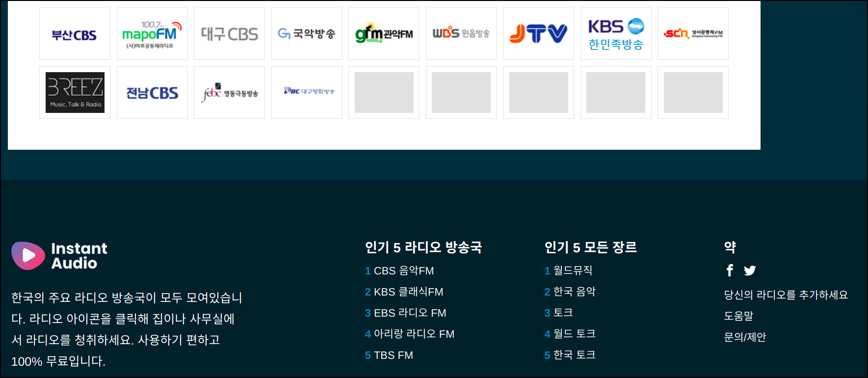This screenshot has height=378, width=868.
Task: Select the JTV station logo
Action: [538, 33]
